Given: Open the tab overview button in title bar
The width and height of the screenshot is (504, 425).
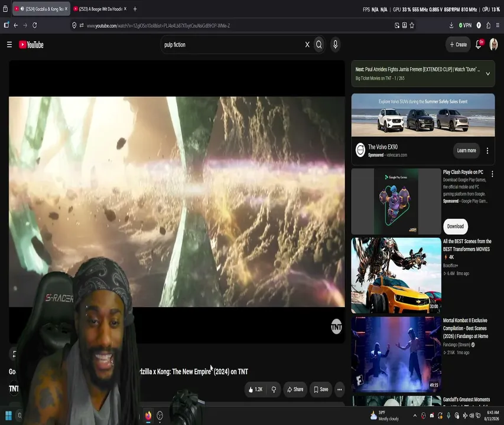Looking at the screenshot, I should tap(5, 9).
